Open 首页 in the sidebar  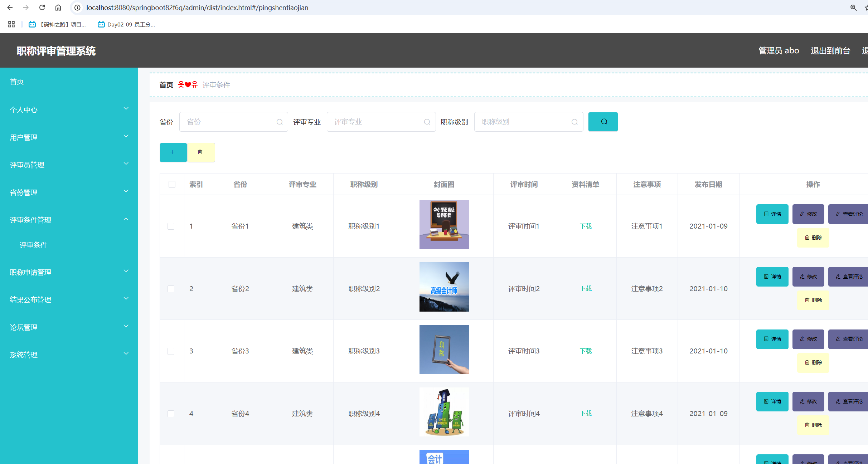coord(17,82)
